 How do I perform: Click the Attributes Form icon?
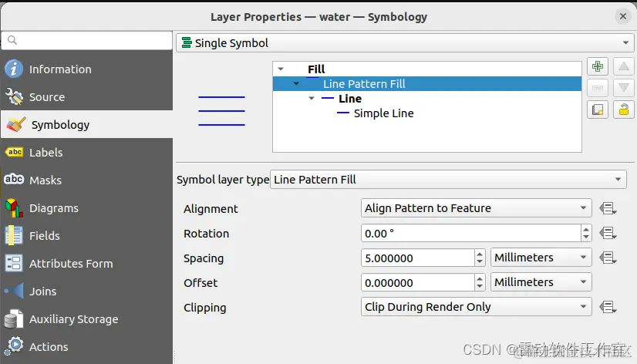point(14,263)
